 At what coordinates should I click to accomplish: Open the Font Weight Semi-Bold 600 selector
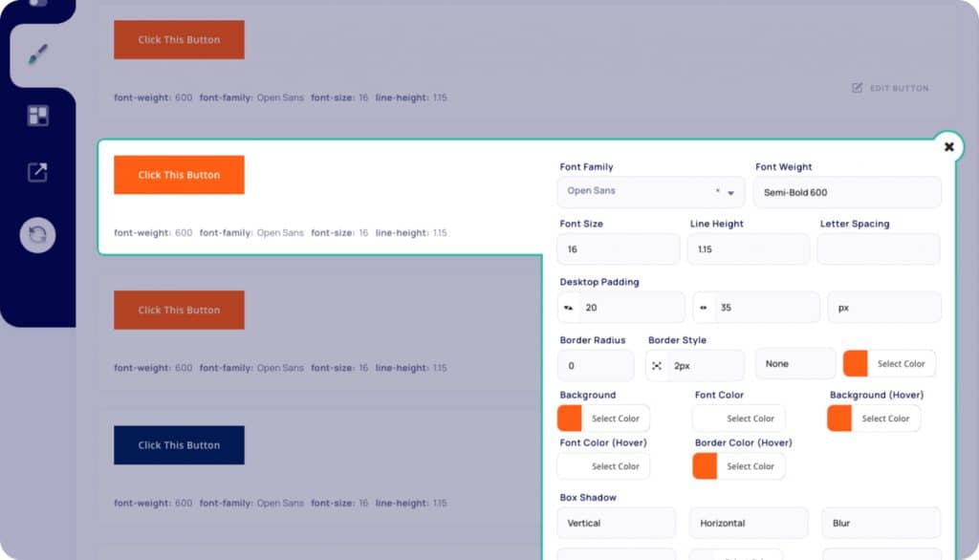point(846,192)
